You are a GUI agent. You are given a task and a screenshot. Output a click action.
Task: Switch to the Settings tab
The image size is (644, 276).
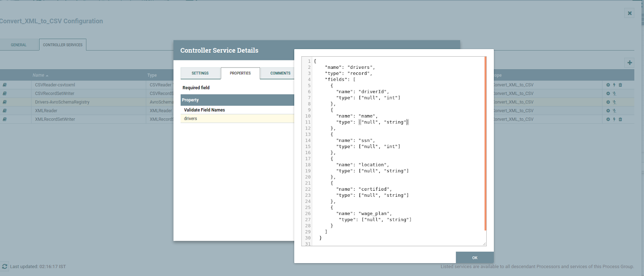(200, 73)
